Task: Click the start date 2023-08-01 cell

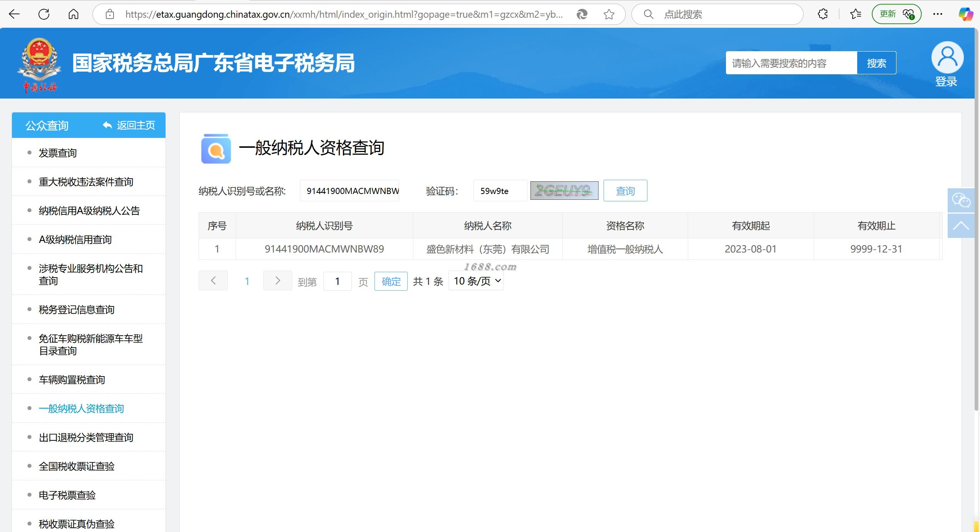Action: pos(751,249)
